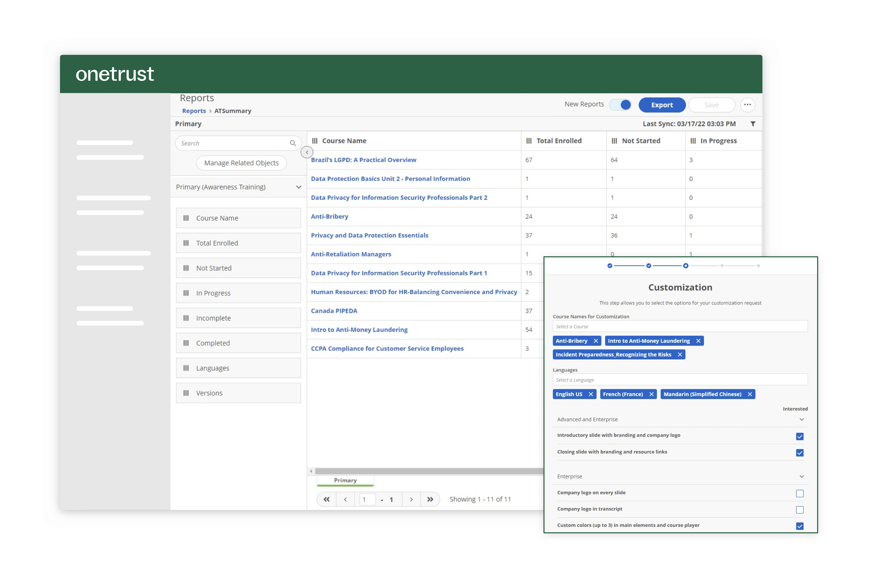This screenshot has width=878, height=588.
Task: Jump to the last page
Action: (430, 500)
